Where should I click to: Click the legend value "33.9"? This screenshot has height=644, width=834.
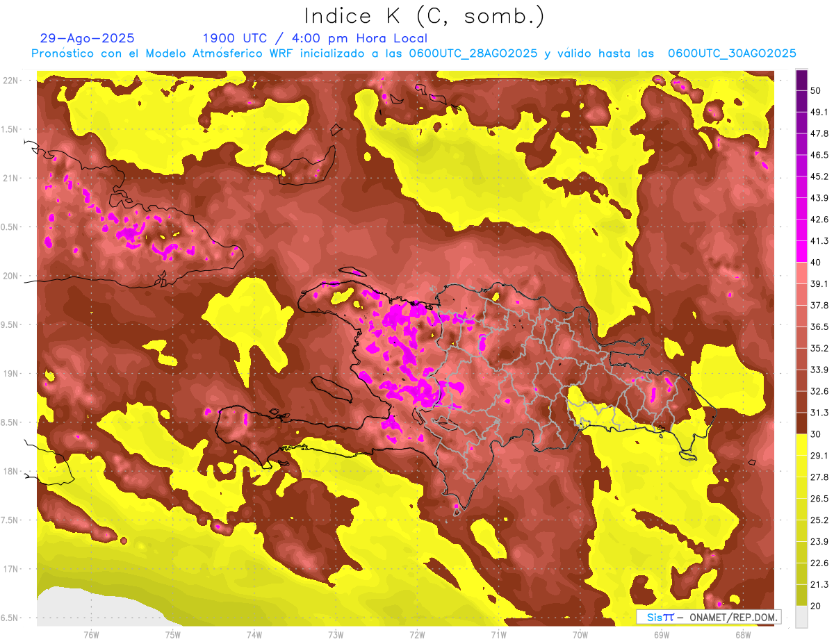pos(819,370)
